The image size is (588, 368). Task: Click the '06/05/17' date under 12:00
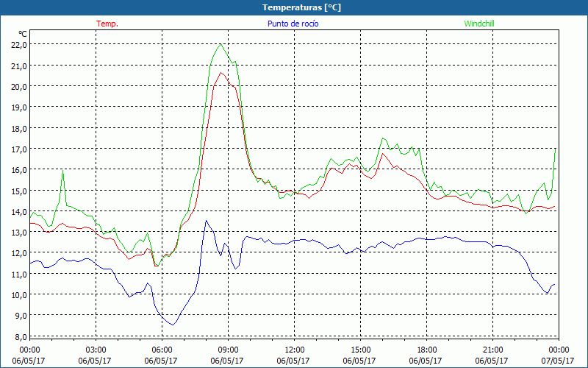coord(295,361)
